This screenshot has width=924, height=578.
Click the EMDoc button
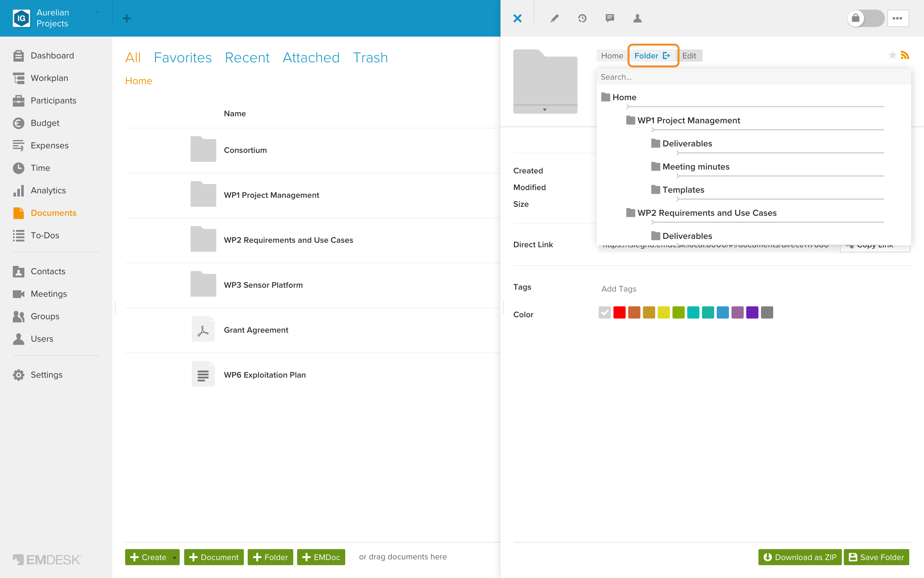pyautogui.click(x=321, y=557)
